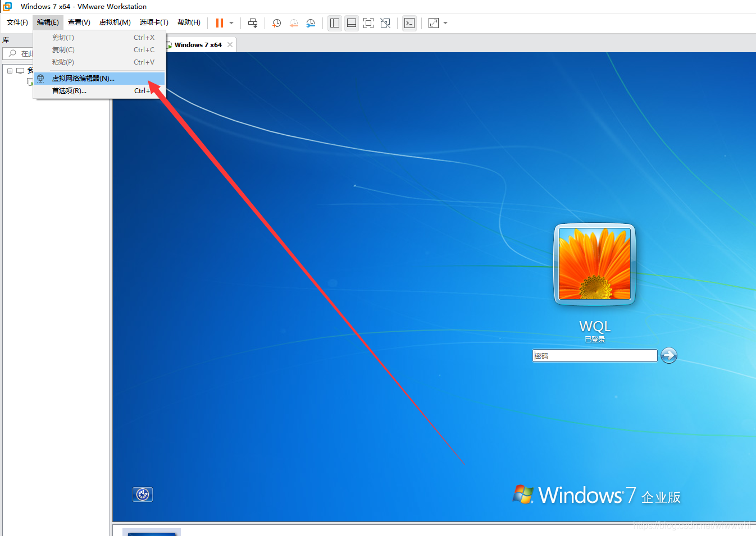Click the library search magnifier icon
Viewport: 756px width, 536px height.
coord(12,53)
